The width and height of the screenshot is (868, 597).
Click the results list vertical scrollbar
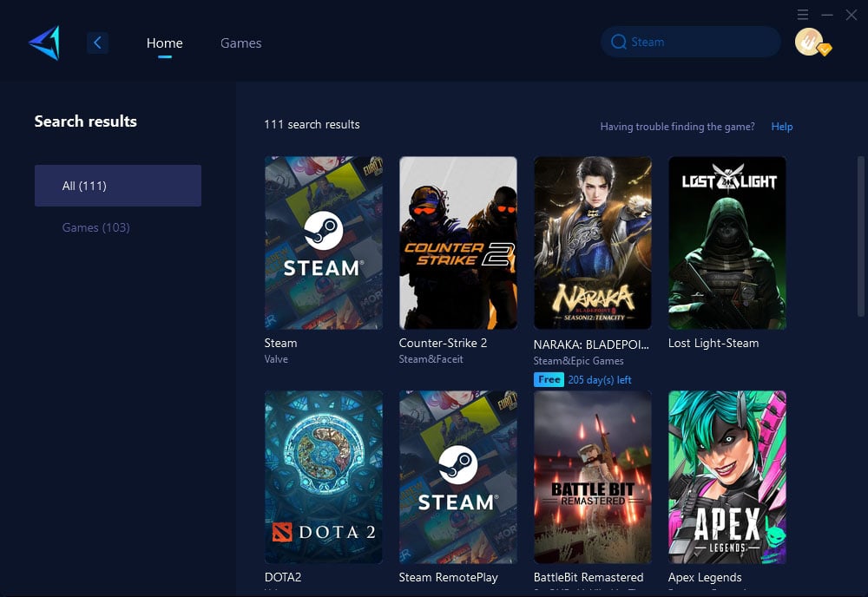pos(861,236)
